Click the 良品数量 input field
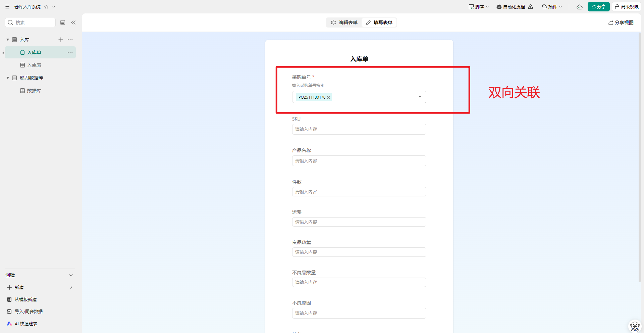This screenshot has width=644, height=333. coord(359,252)
